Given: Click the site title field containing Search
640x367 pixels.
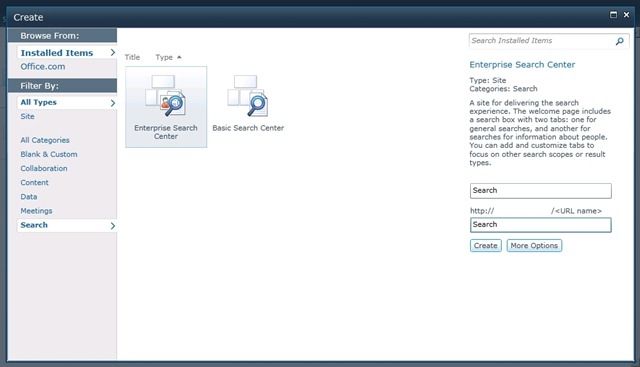Looking at the screenshot, I should coord(541,191).
